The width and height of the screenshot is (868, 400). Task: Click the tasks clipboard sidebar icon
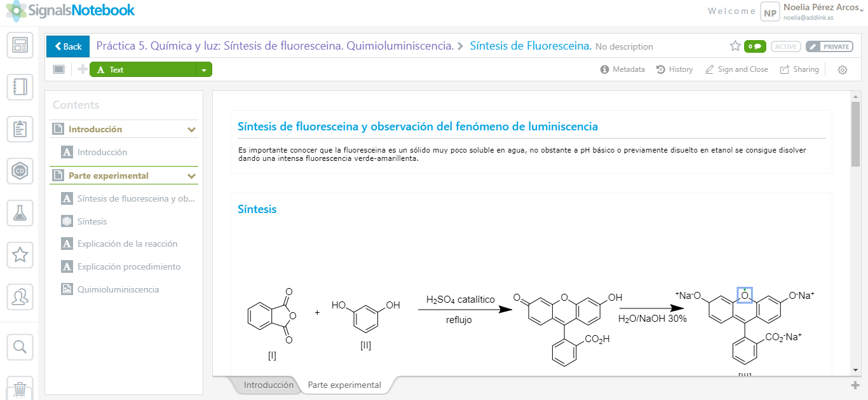tap(20, 129)
